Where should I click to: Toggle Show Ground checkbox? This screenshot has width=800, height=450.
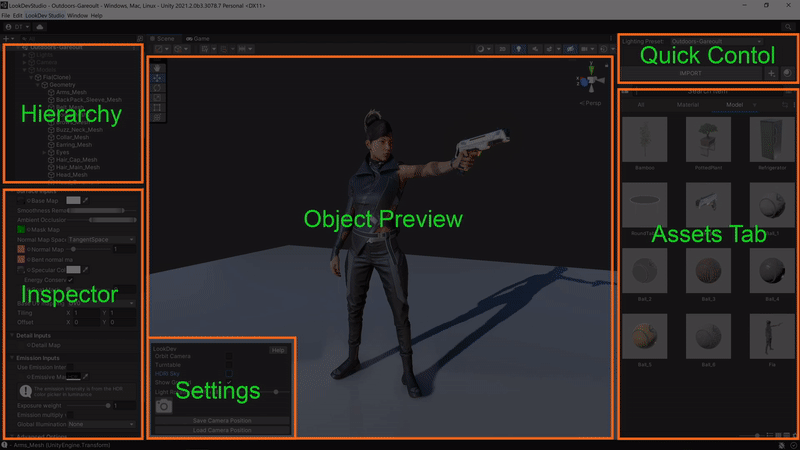229,382
